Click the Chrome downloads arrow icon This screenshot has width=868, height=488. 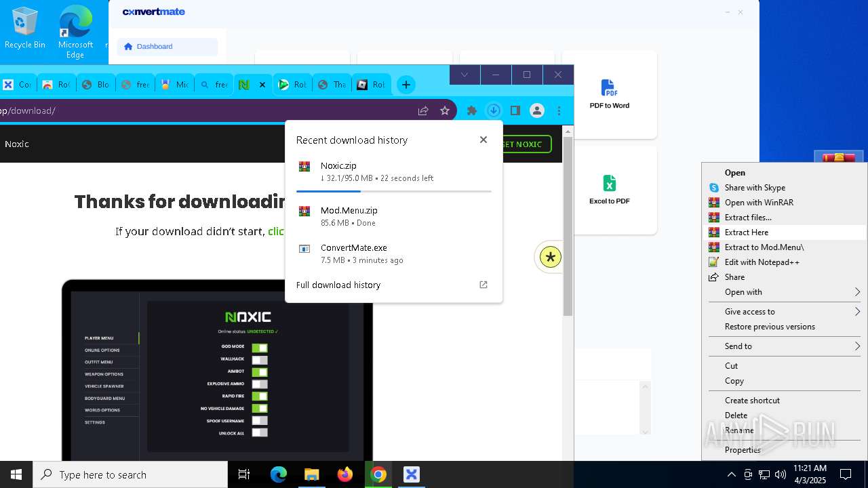point(494,110)
